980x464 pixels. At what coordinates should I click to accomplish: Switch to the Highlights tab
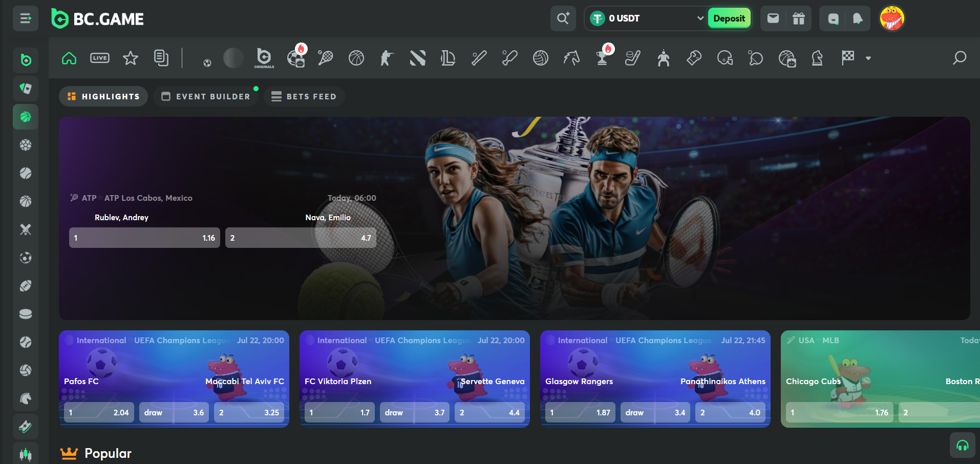point(103,96)
